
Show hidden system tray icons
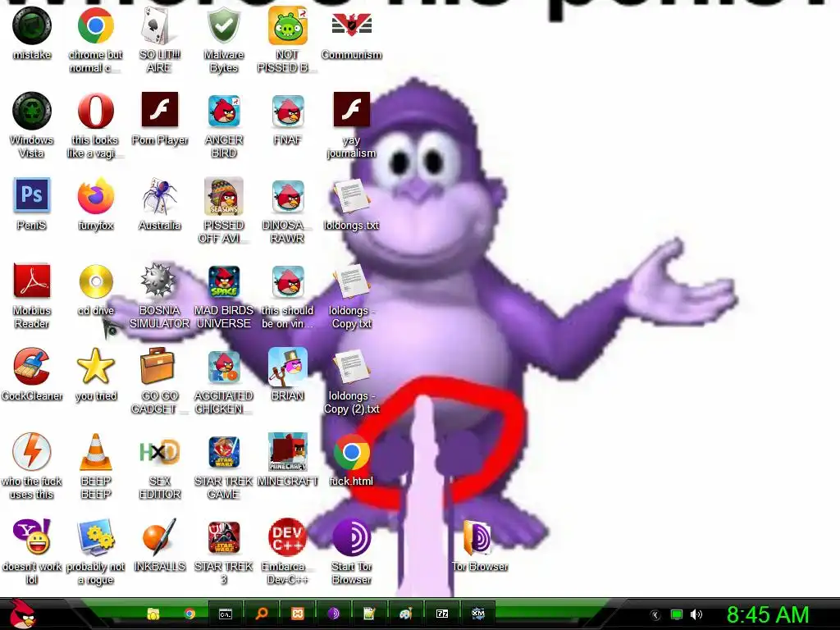pos(655,615)
